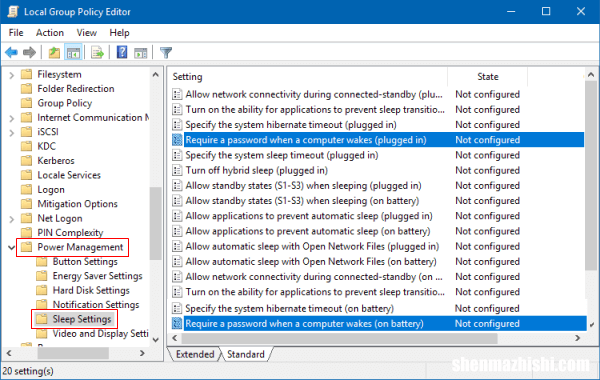This screenshot has width=600, height=380.
Task: Select Allow applications to prevent automatic sleep (plugged in)
Action: (309, 216)
